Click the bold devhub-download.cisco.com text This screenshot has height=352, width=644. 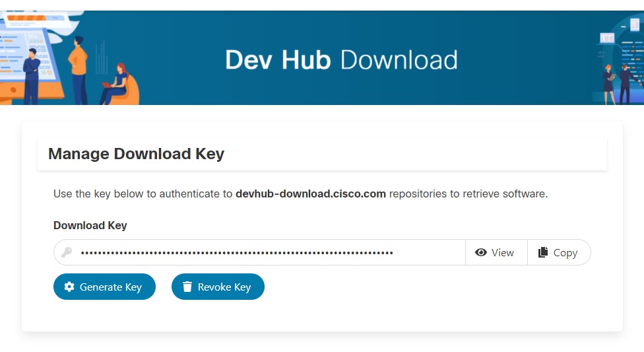310,194
